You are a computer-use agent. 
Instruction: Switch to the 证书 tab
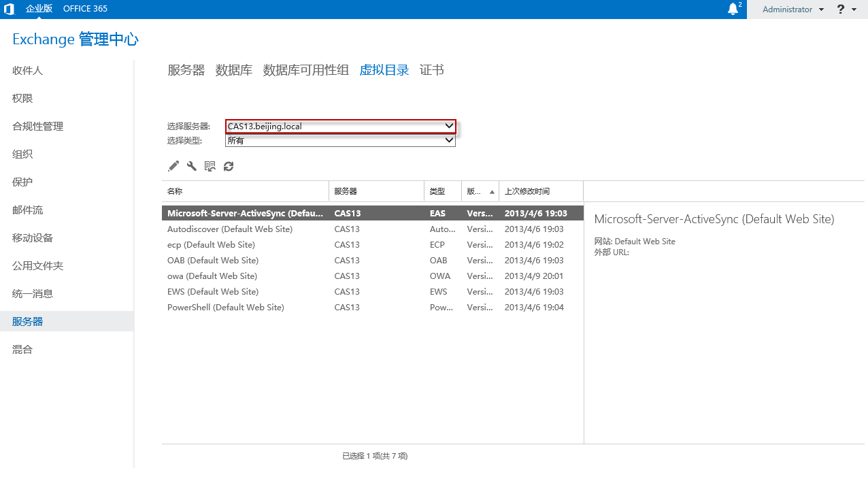tap(432, 70)
